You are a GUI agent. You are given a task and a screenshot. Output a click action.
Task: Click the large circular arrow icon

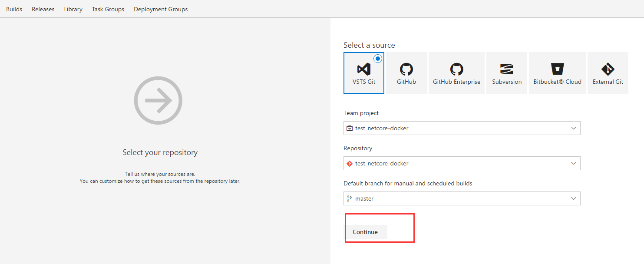158,101
